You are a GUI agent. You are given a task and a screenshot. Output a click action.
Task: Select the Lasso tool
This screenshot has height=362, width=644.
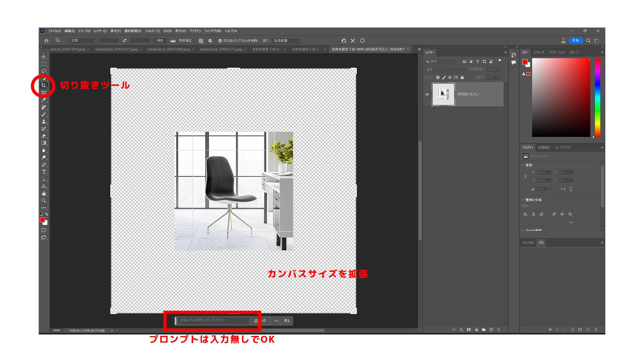(x=44, y=71)
